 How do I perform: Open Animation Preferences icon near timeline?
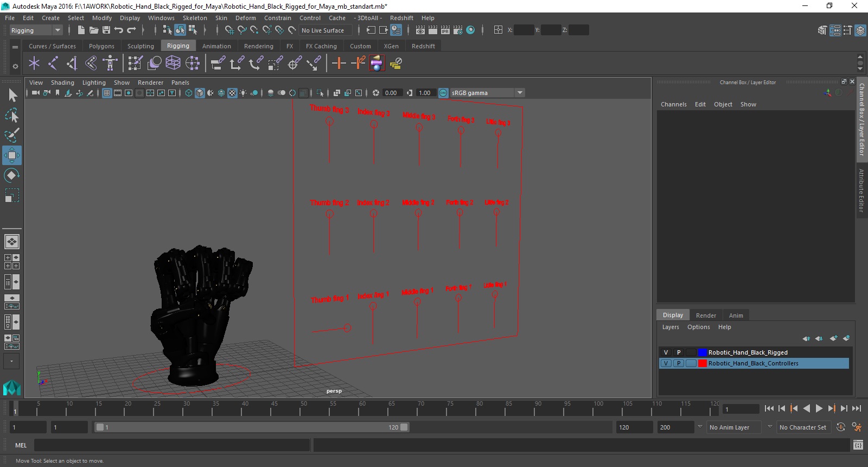(x=857, y=427)
